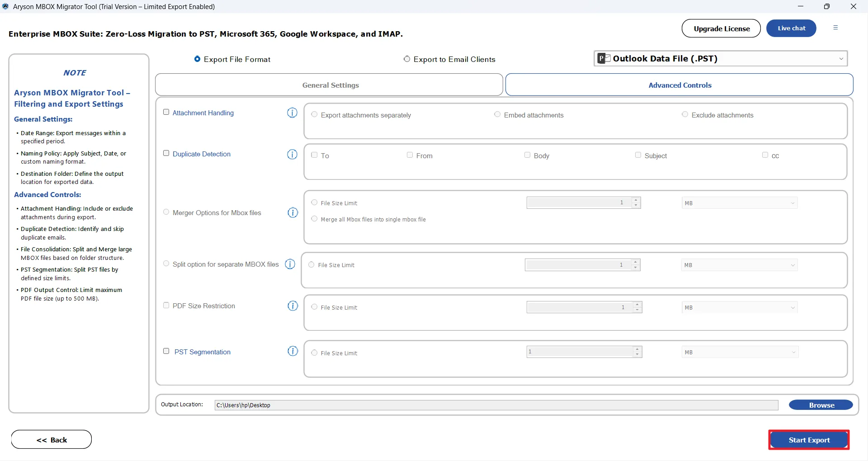The width and height of the screenshot is (868, 461).
Task: Open the MB unit dropdown in Split option row
Action: [740, 265]
